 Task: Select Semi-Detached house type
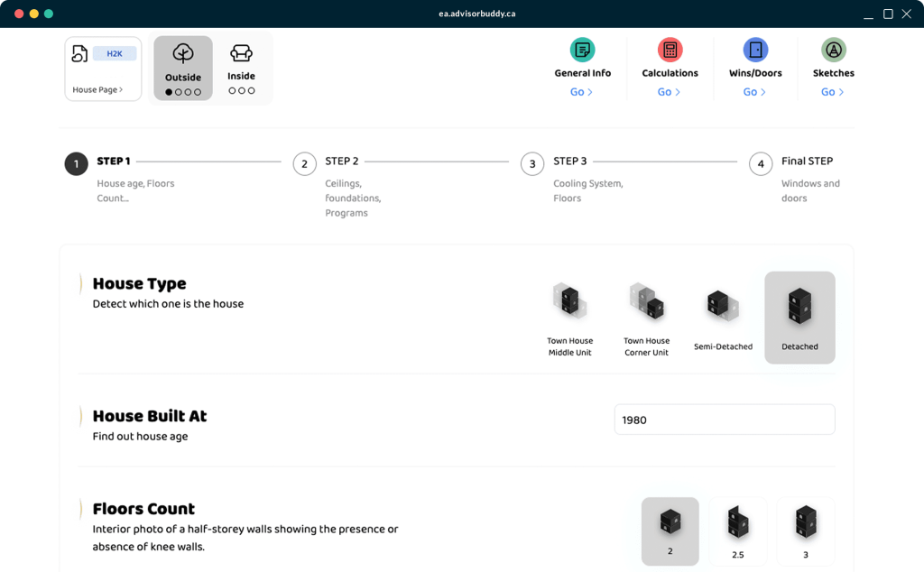(723, 317)
